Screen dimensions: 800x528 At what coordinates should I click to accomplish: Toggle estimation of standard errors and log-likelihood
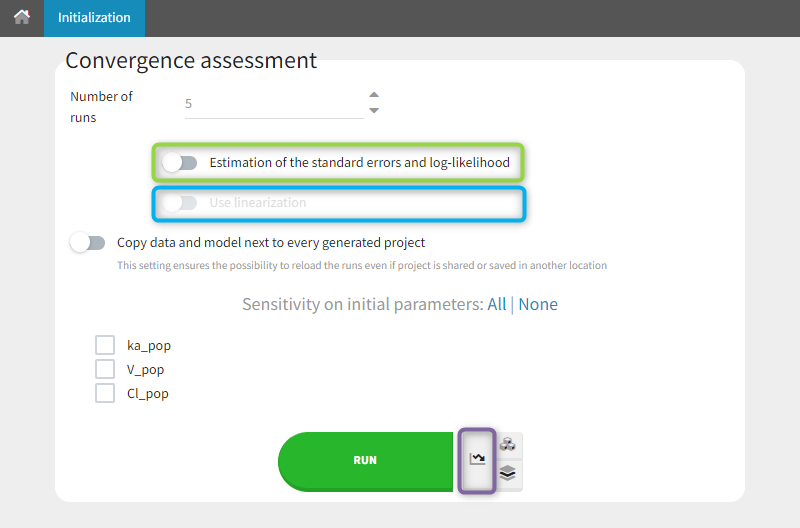pyautogui.click(x=181, y=162)
